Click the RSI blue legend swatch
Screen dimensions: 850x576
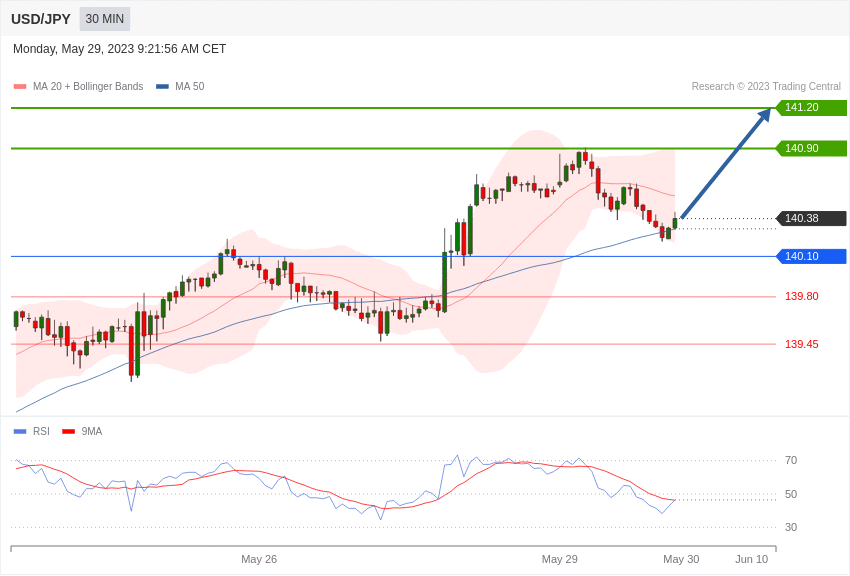20,432
